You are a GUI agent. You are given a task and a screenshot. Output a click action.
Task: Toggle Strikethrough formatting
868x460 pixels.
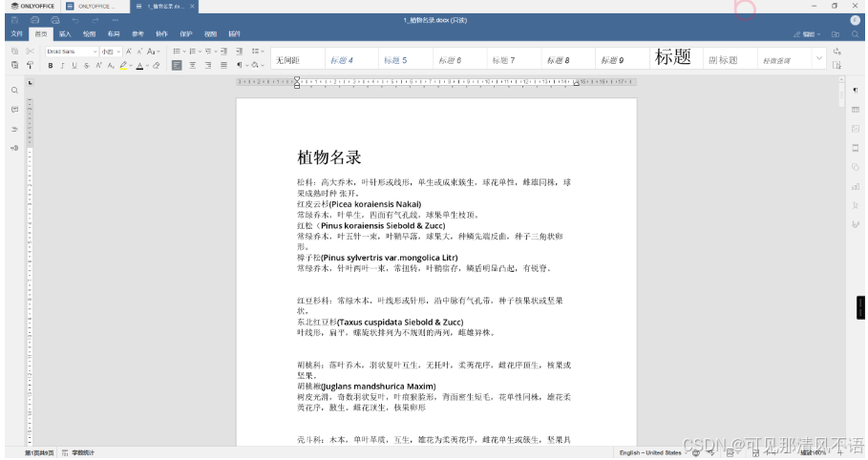pyautogui.click(x=87, y=65)
